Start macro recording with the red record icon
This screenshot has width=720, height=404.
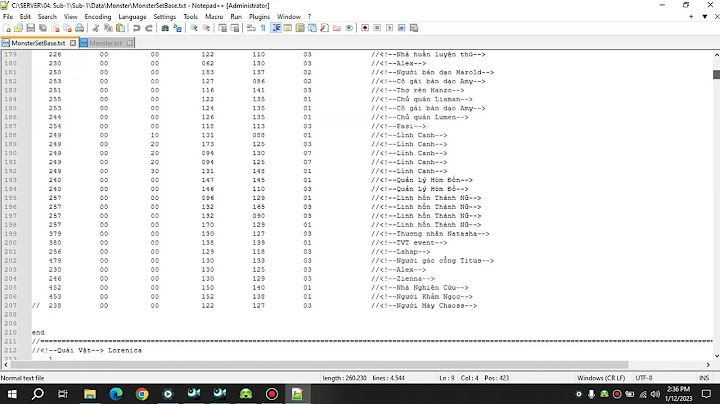pyautogui.click(x=365, y=28)
